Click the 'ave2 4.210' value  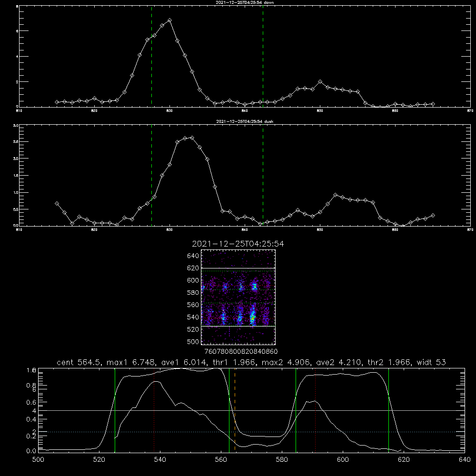pos(339,362)
